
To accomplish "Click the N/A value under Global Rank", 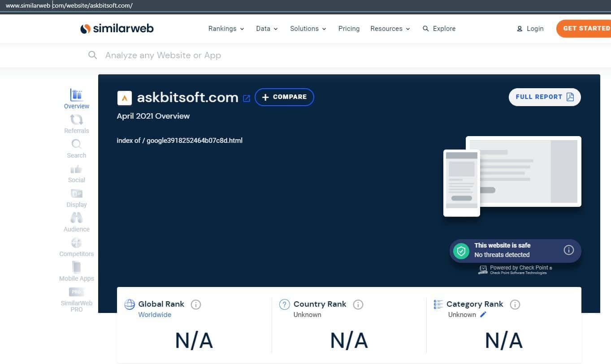I will 194,341.
